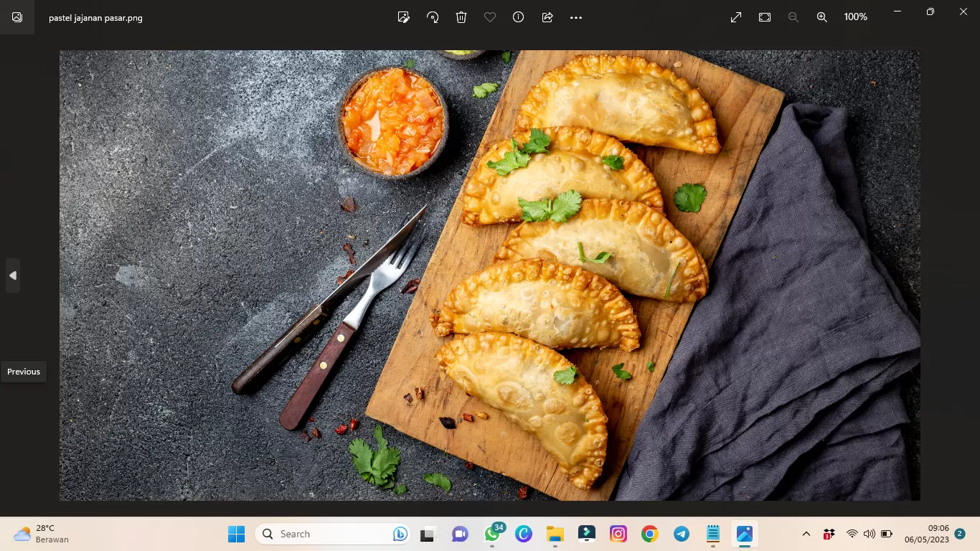Image resolution: width=980 pixels, height=551 pixels.
Task: Click the Previous button
Action: click(x=23, y=372)
